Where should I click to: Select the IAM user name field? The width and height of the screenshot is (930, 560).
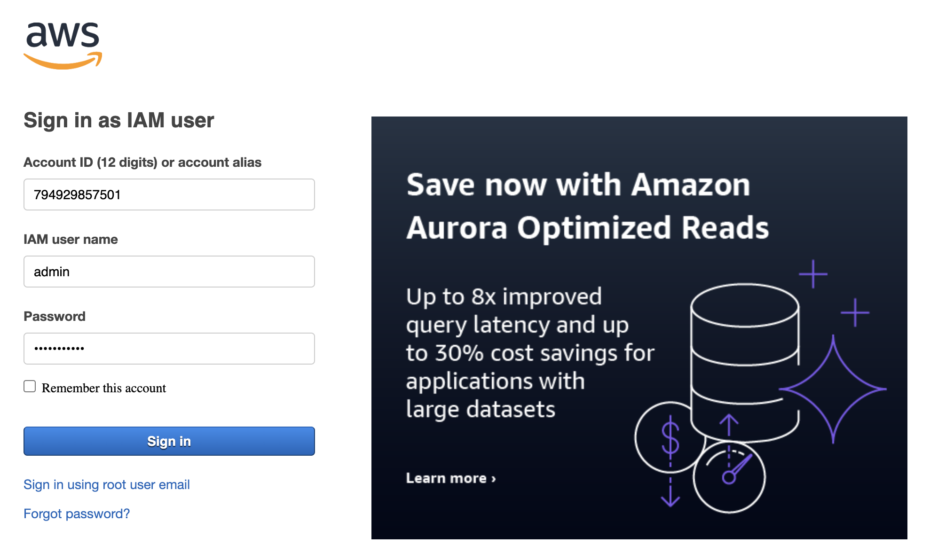click(169, 272)
